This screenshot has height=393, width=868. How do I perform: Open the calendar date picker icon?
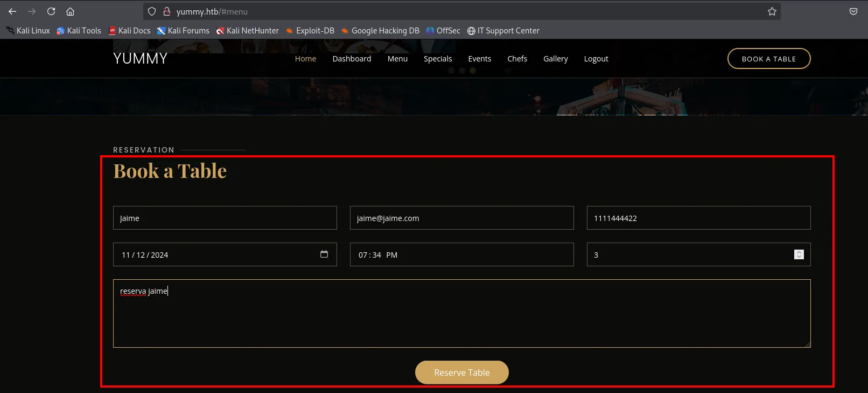(324, 254)
